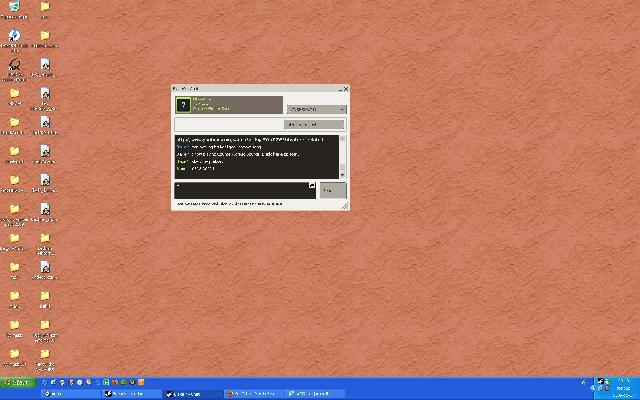Close the chat window with its X button
This screenshot has height=400, width=640.
click(x=346, y=89)
